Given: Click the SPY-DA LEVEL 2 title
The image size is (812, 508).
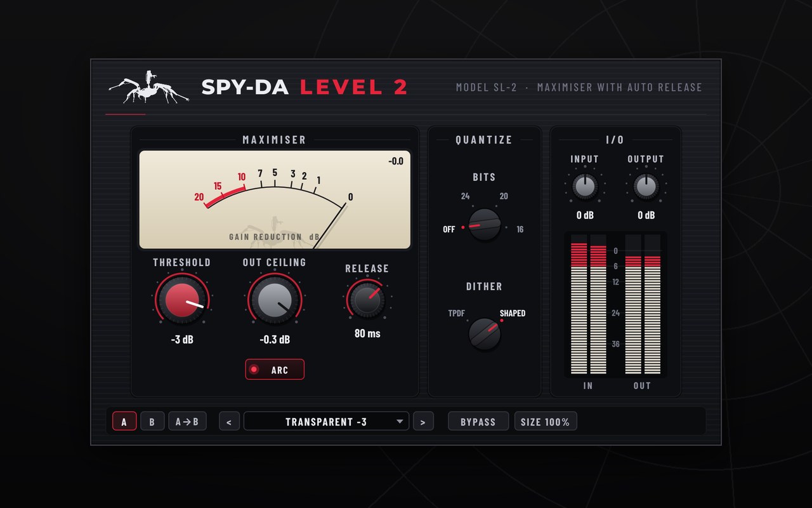Looking at the screenshot, I should [x=304, y=87].
